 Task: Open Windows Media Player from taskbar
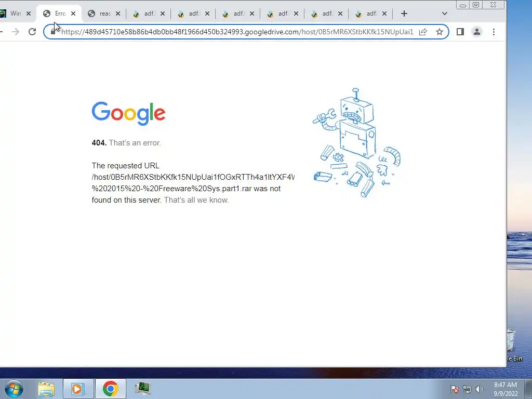[77, 389]
